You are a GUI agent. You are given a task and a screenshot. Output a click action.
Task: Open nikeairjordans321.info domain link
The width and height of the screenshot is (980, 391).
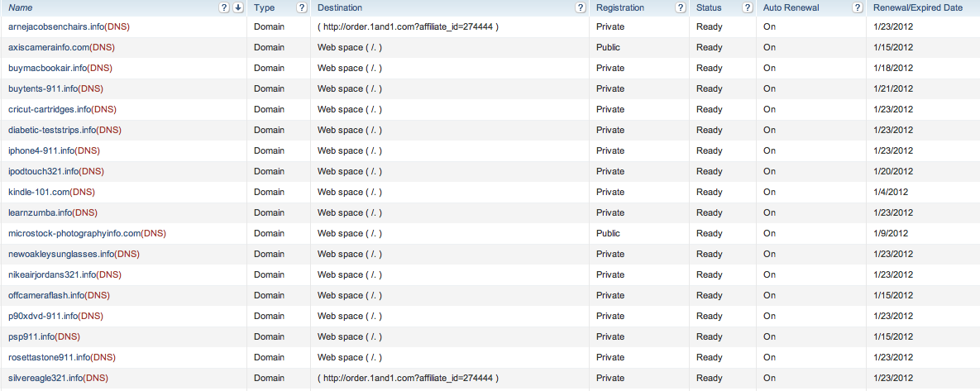click(x=52, y=274)
